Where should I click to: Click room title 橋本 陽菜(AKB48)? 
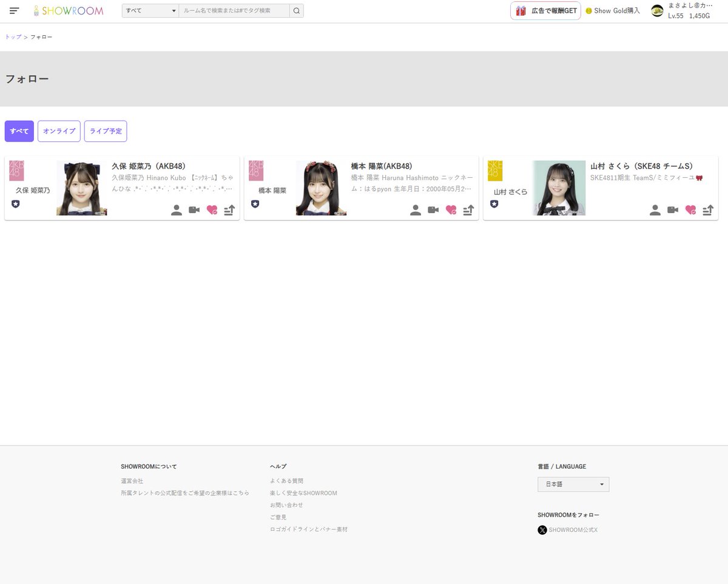point(382,166)
